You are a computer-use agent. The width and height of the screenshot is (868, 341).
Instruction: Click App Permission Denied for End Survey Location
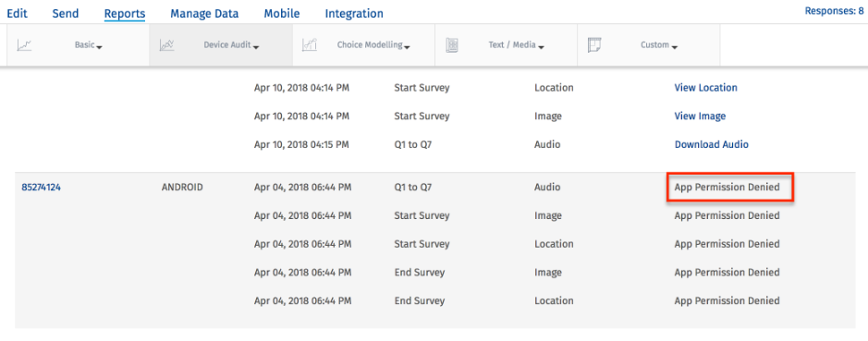click(x=727, y=300)
